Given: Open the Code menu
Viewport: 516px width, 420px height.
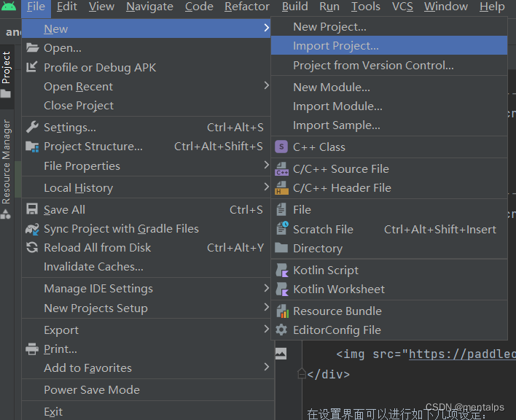Looking at the screenshot, I should pyautogui.click(x=199, y=7).
